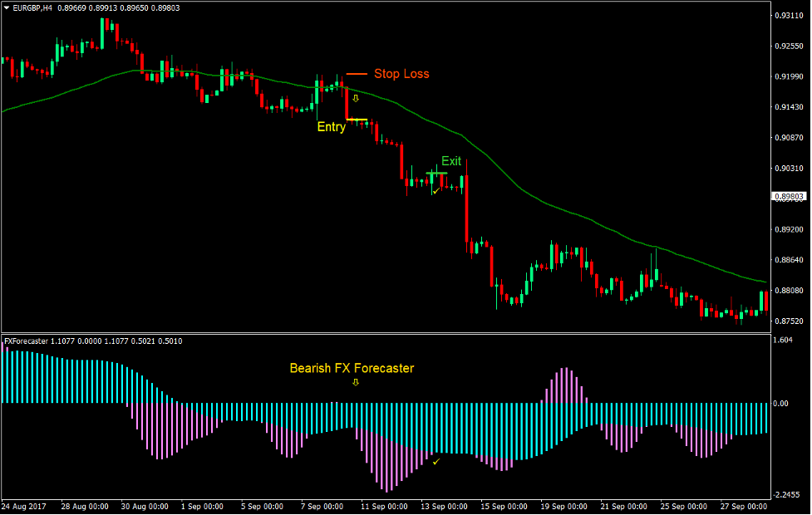Select the yellow Entry level marker
Viewport: 812px width, 515px height.
pyautogui.click(x=359, y=119)
